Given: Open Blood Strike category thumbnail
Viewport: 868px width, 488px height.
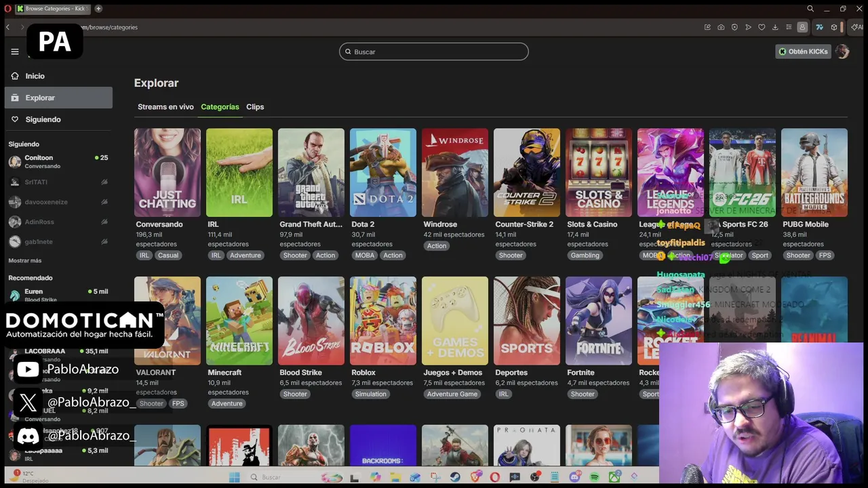Looking at the screenshot, I should pyautogui.click(x=311, y=321).
